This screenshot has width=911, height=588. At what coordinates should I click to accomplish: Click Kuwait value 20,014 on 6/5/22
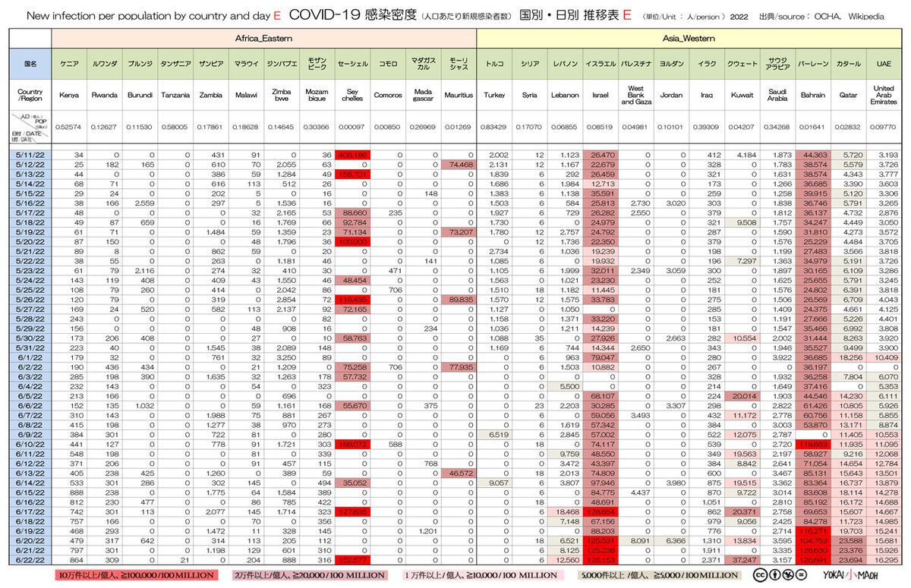click(x=742, y=396)
